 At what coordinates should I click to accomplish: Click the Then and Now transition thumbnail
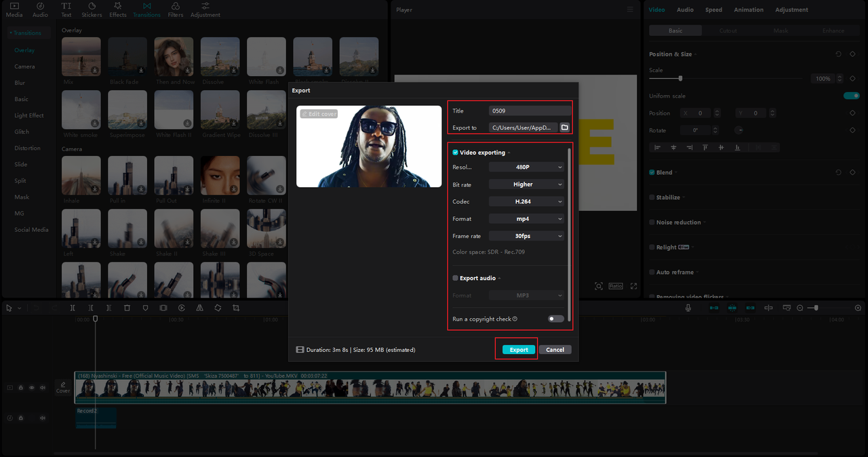[174, 56]
